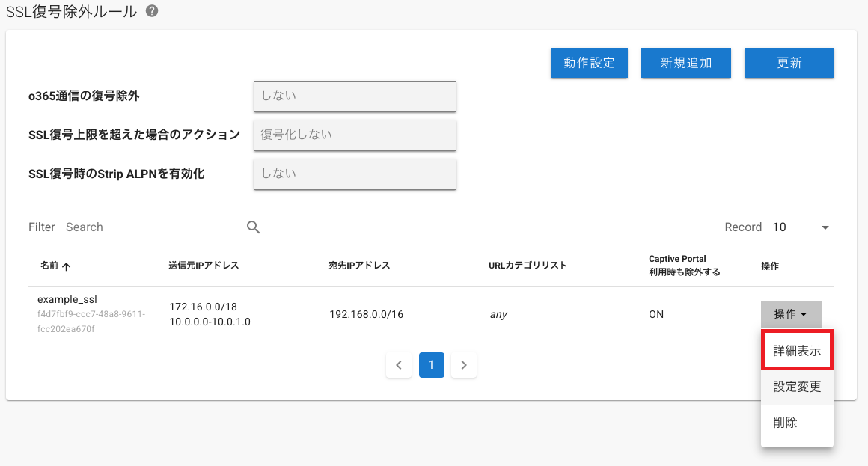Click the example_ssl rule name
The height and width of the screenshot is (466, 868).
(x=67, y=299)
